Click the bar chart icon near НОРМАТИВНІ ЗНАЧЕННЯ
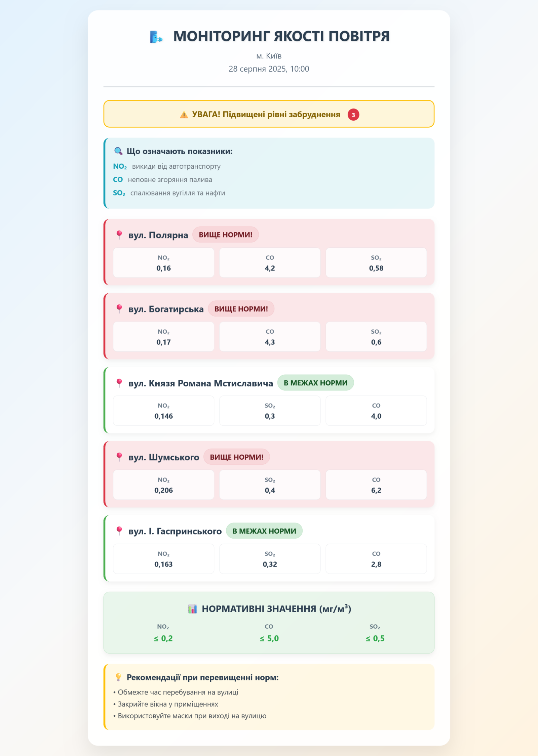Image resolution: width=538 pixels, height=756 pixels. 192,609
